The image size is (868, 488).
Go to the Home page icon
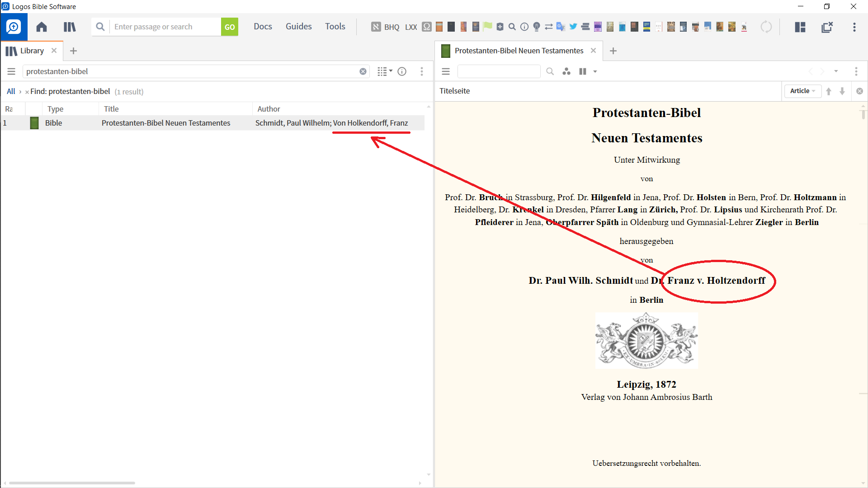(42, 27)
